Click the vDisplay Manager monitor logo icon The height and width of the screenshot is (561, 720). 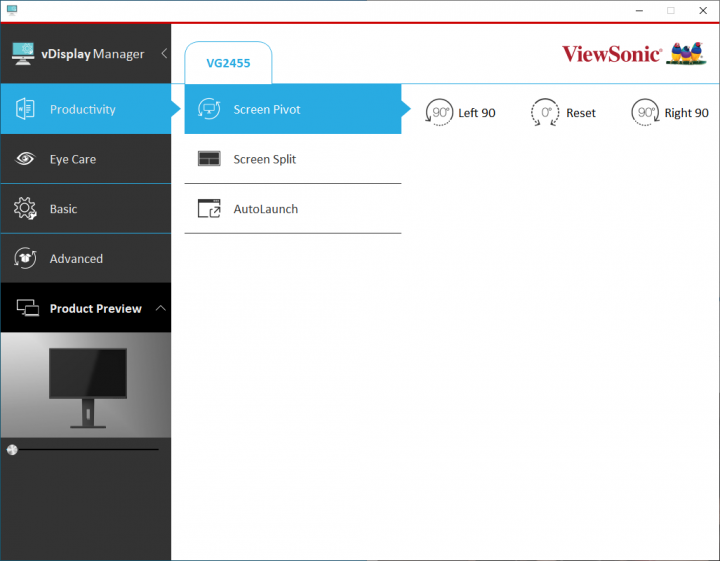(x=23, y=54)
